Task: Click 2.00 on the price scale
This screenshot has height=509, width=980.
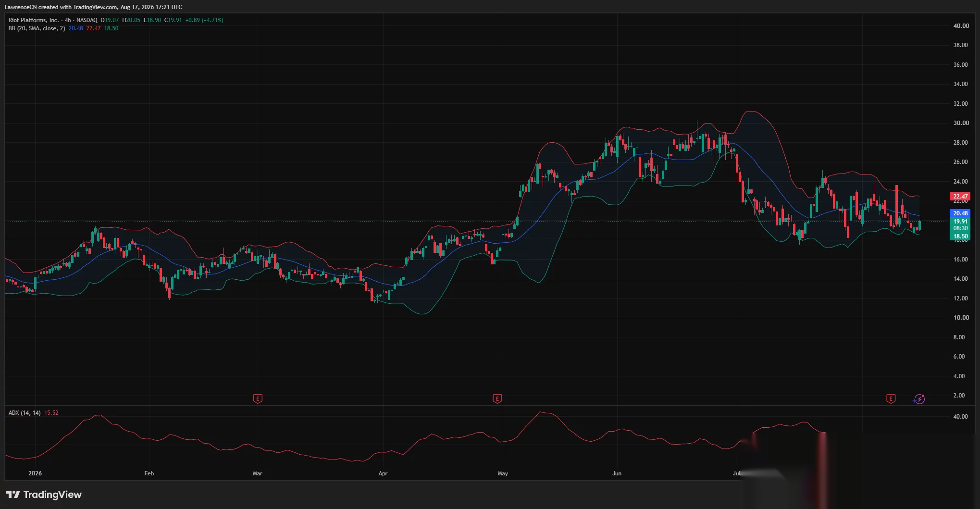Action: coord(959,396)
